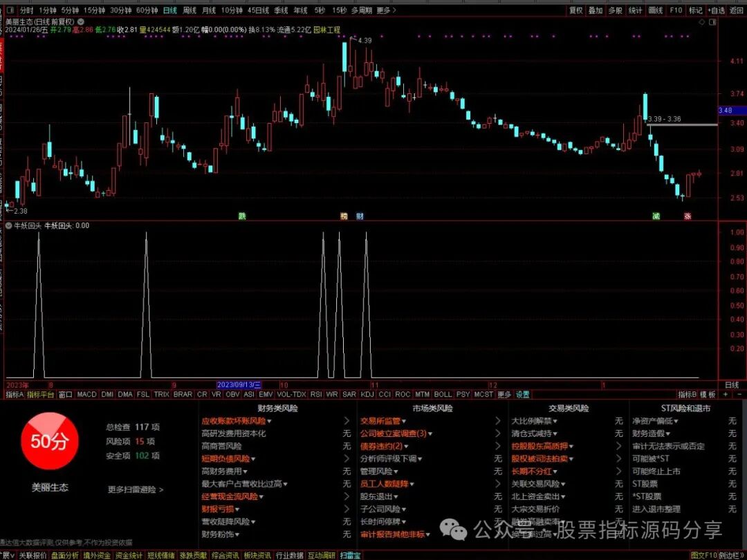Expand 财报亏损 risk dropdown

pos(237,509)
